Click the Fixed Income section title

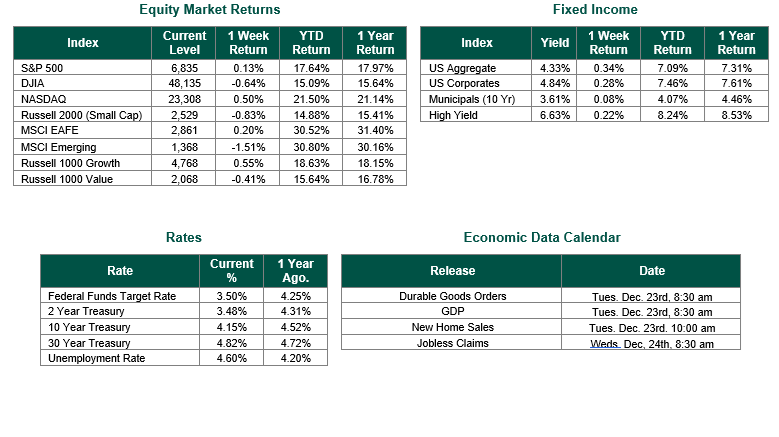[595, 10]
